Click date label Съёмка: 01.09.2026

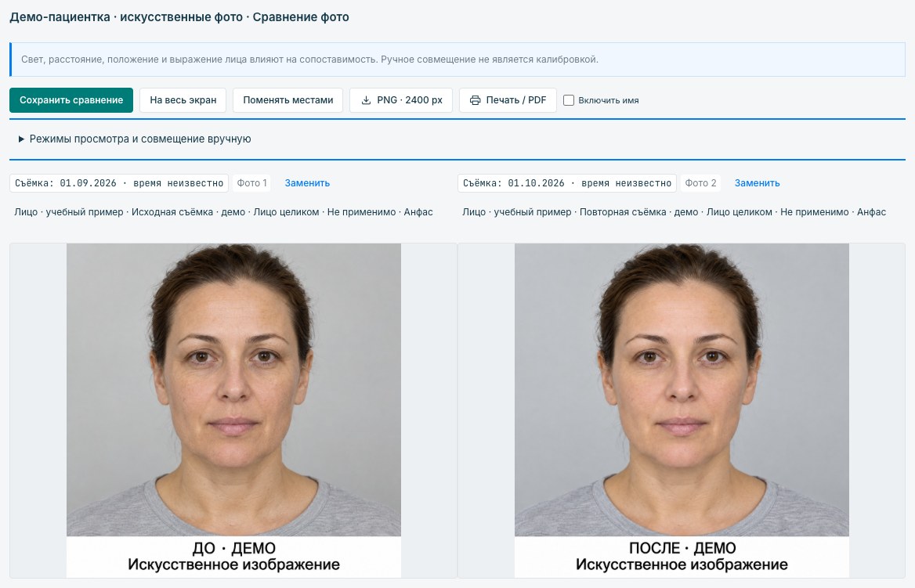pyautogui.click(x=119, y=183)
